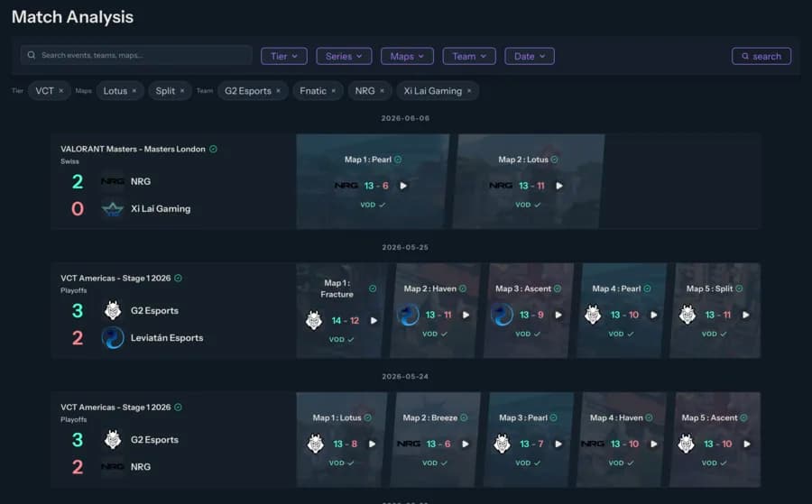The image size is (812, 504).
Task: Click NRG logo in Masters London match
Action: click(x=113, y=181)
